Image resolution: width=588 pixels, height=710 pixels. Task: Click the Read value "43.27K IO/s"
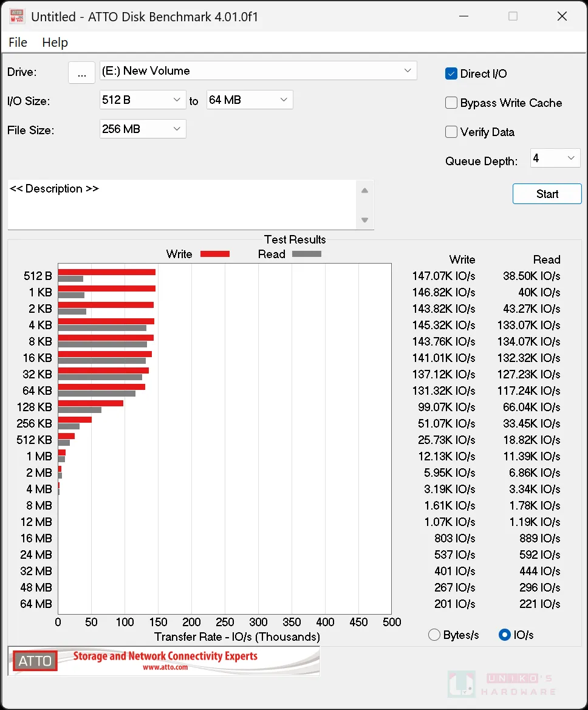pos(532,309)
